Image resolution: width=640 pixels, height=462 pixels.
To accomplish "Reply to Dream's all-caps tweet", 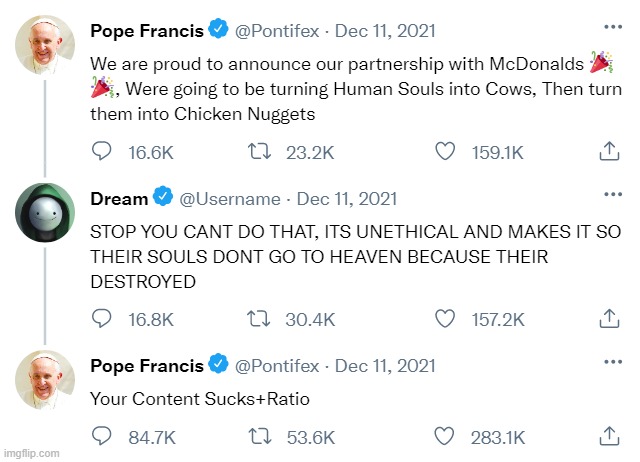I will pyautogui.click(x=101, y=319).
